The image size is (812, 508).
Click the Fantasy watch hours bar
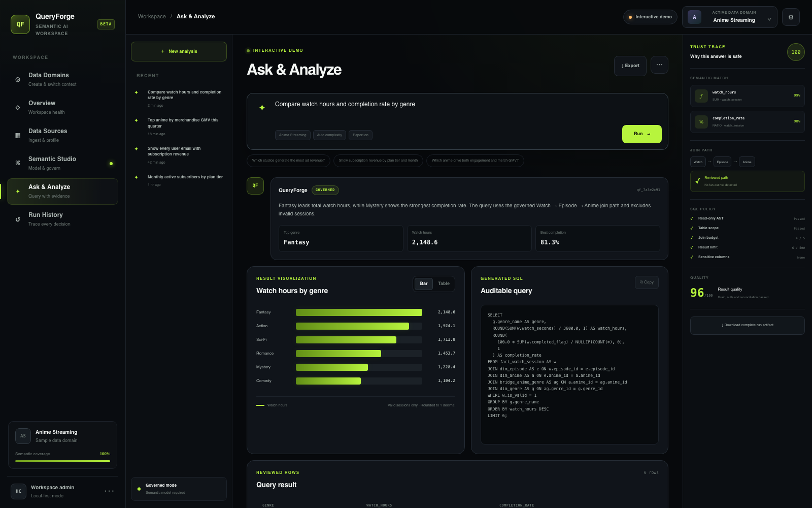coord(359,312)
